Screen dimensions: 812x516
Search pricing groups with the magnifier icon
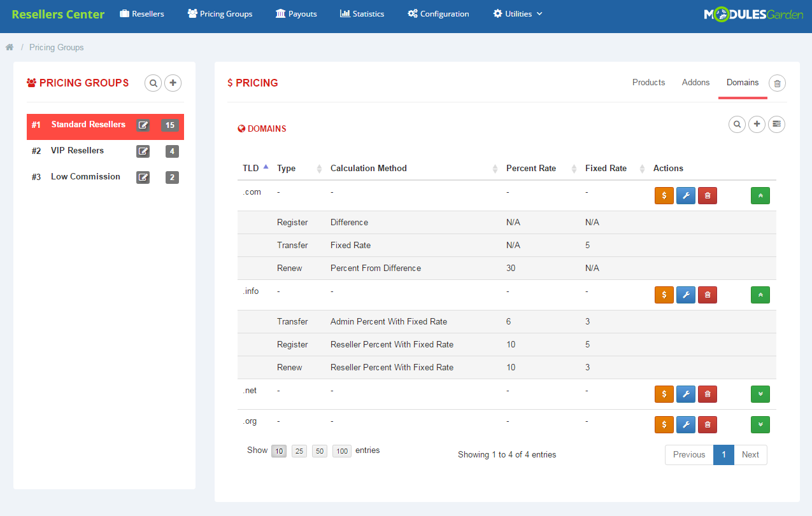(153, 83)
